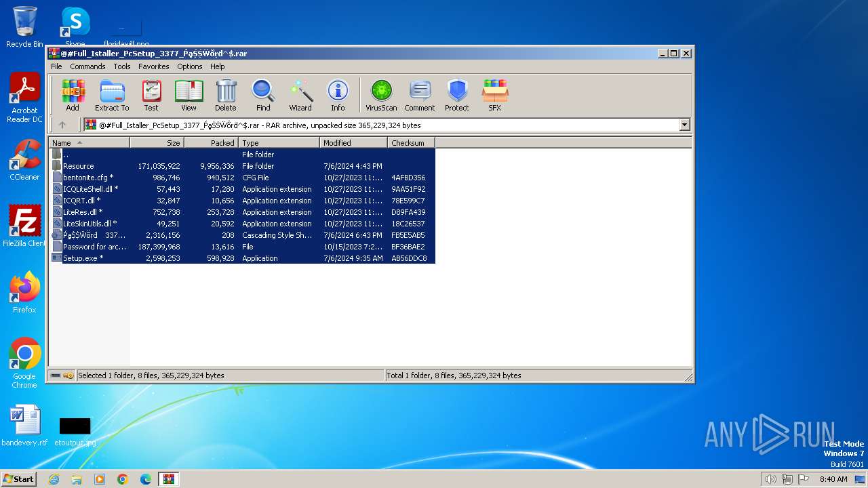Select the parent folder '..' row

[x=243, y=155]
